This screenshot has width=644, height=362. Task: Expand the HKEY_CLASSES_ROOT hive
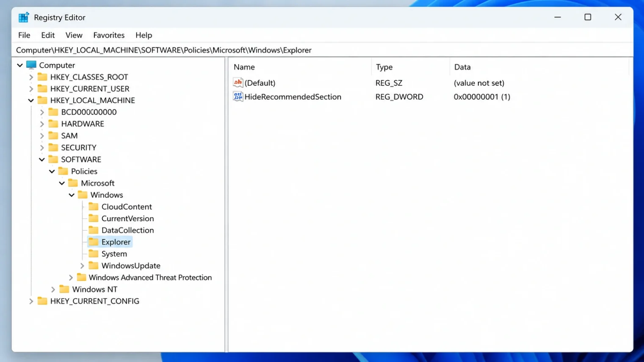pos(31,77)
